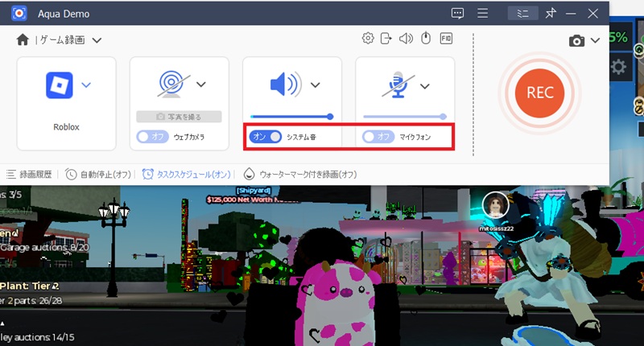644x346 pixels.
Task: Enable the マイクフォン switch
Action: (x=378, y=137)
